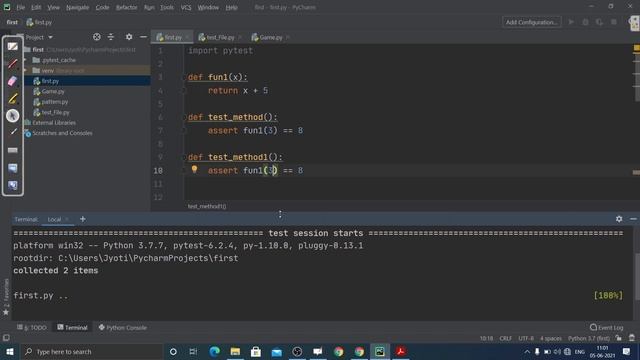Click first.py in the navigation bar
Screen dimensions: 640x360
tap(40, 22)
